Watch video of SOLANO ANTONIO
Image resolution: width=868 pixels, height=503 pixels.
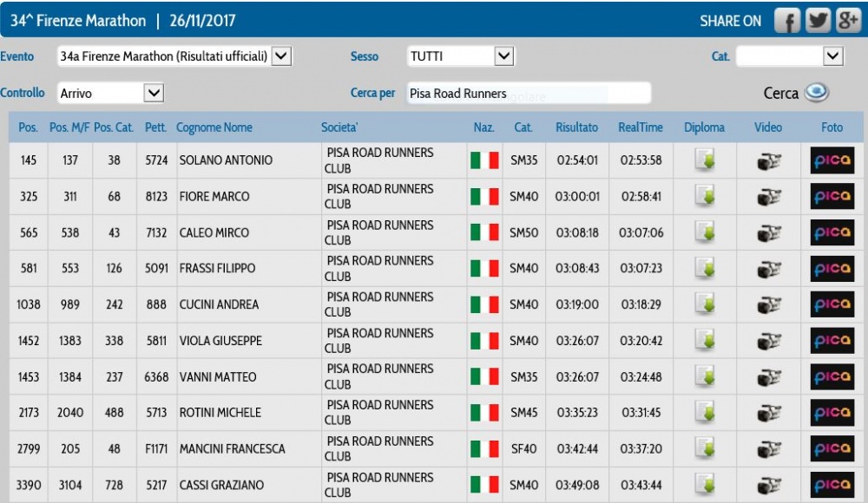point(769,161)
